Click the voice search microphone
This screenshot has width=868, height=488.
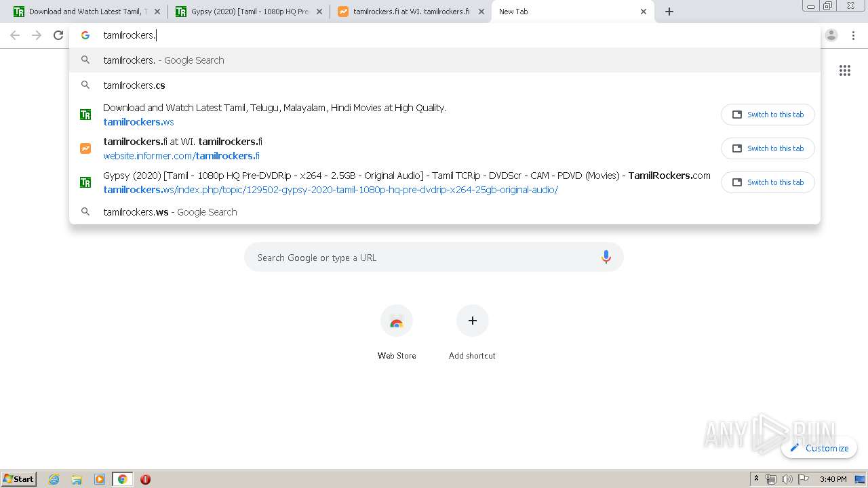pyautogui.click(x=606, y=257)
